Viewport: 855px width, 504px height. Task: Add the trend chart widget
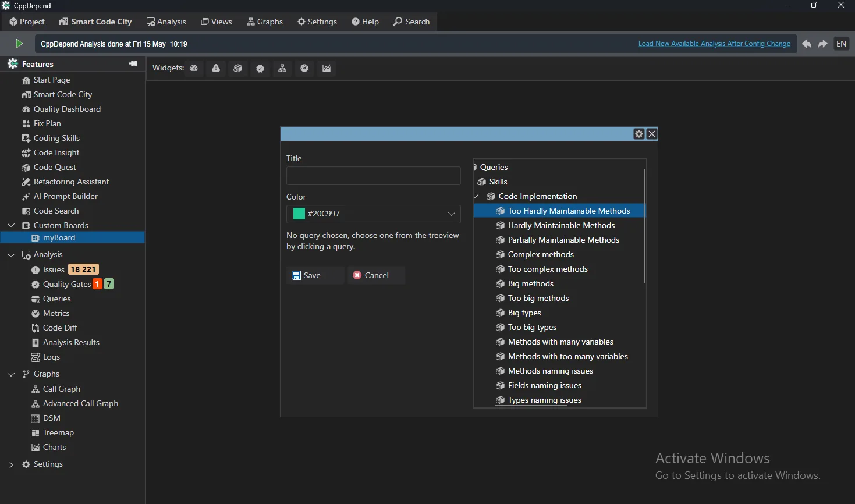click(327, 68)
